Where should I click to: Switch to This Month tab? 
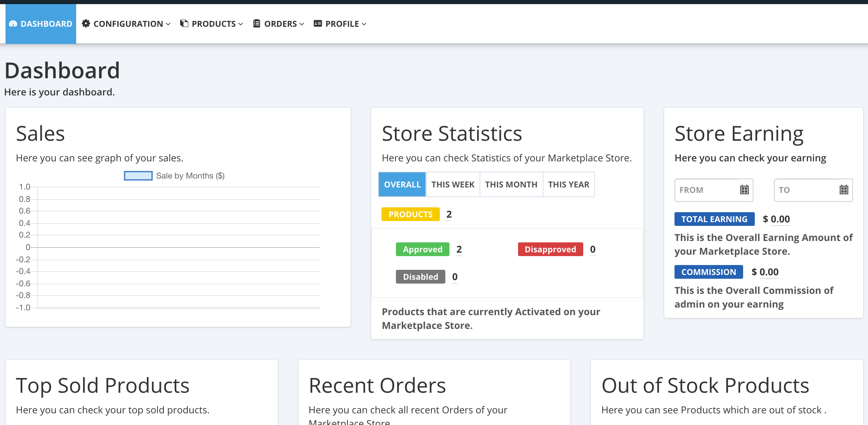[x=511, y=185]
